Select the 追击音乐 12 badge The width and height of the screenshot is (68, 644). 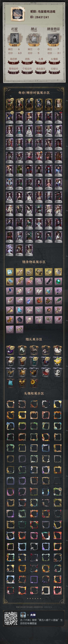[41, 71]
